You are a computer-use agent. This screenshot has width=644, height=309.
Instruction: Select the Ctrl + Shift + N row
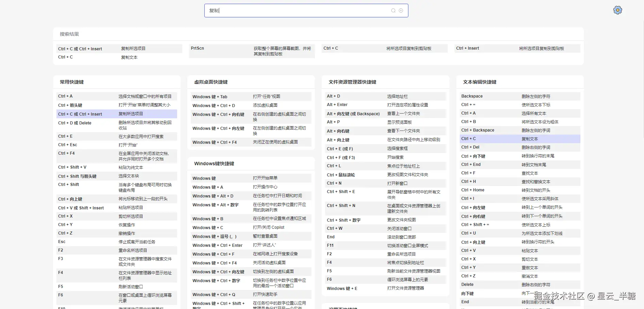(x=386, y=208)
